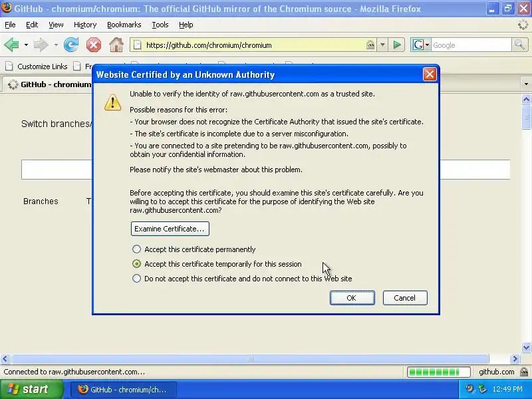The image size is (532, 399).
Task: Click the lock icon in the address bar
Action: (x=370, y=45)
